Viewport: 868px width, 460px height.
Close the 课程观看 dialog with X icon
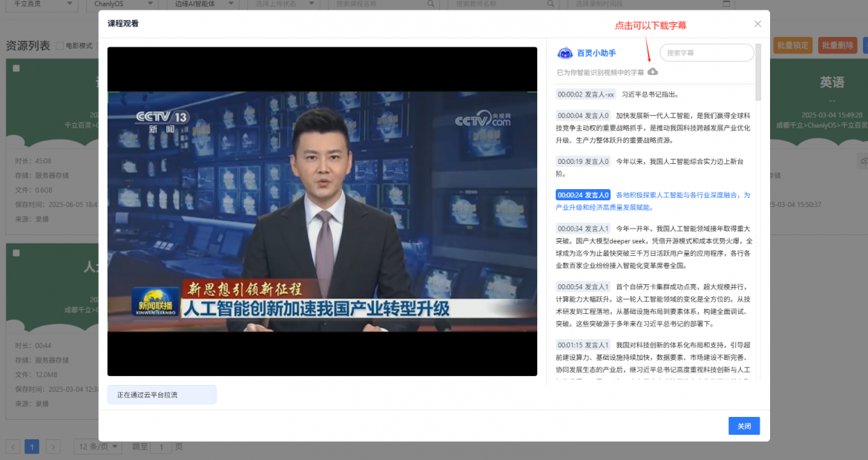coord(757,24)
